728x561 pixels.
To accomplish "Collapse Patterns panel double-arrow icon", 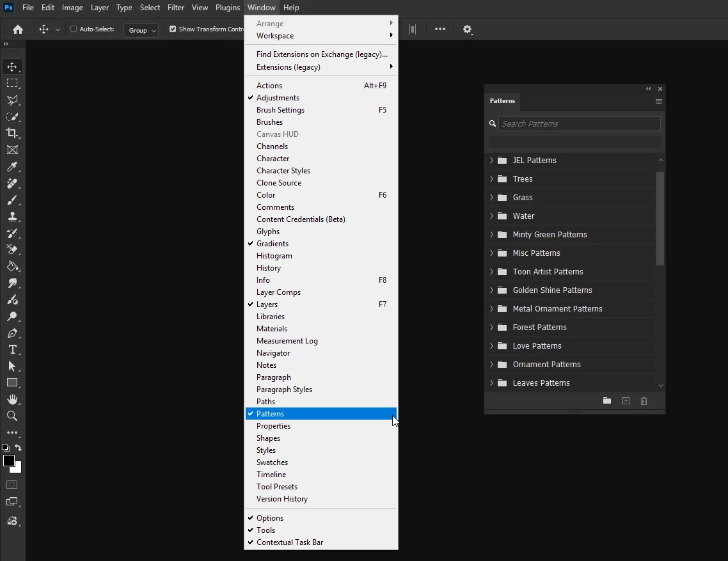I will point(649,89).
